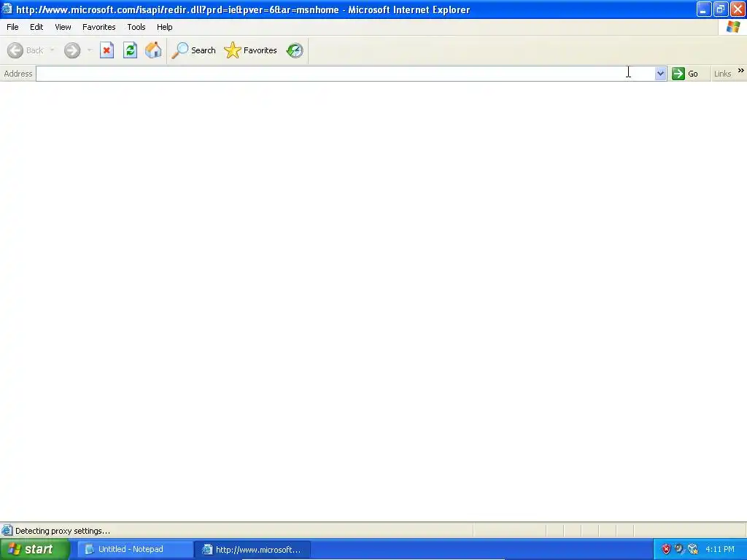Image resolution: width=747 pixels, height=560 pixels.
Task: Open the Back history dropdown arrow
Action: [x=52, y=50]
